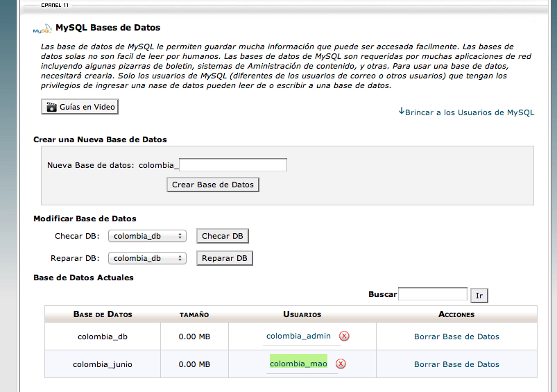Select the colombia_db table cell
Screen dimensions: 557x392
tap(103, 336)
